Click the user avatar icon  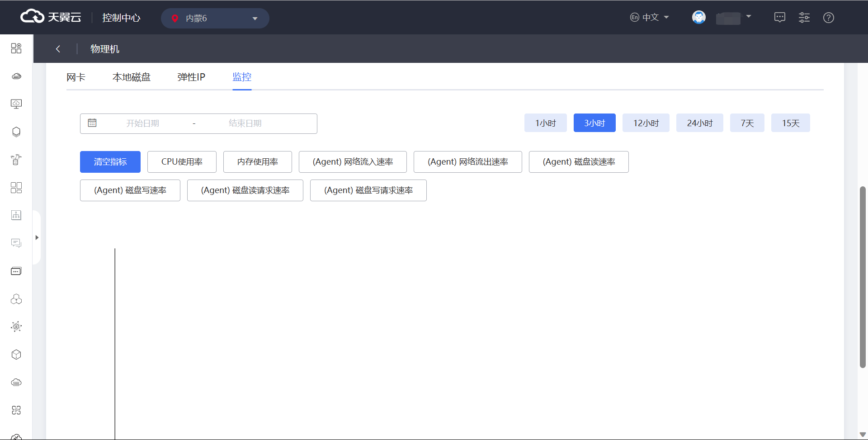(x=698, y=18)
